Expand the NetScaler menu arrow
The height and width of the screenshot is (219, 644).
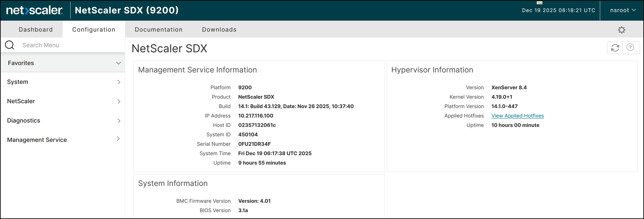[x=119, y=101]
